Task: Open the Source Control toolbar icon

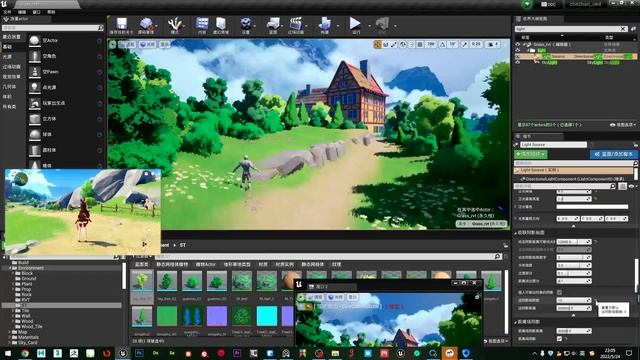Action: [x=146, y=24]
